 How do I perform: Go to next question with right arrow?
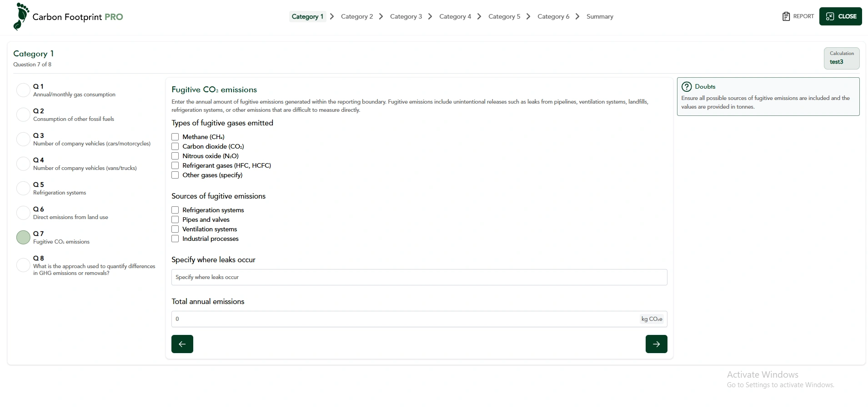pos(656,344)
